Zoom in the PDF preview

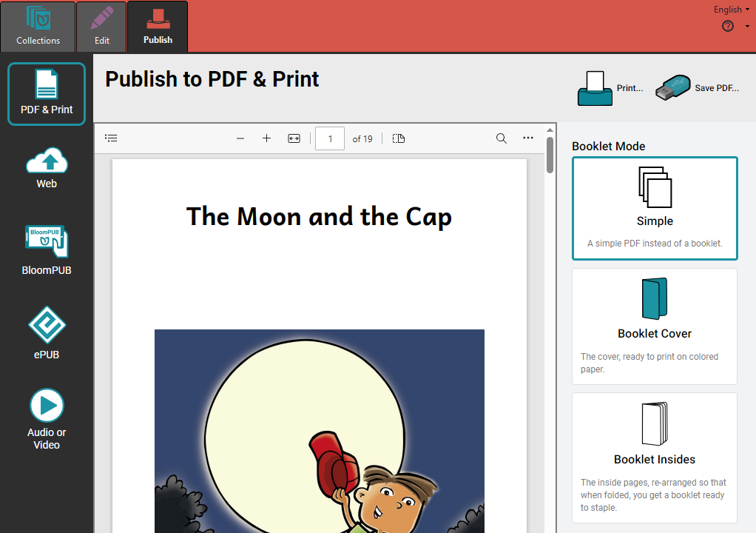click(266, 138)
